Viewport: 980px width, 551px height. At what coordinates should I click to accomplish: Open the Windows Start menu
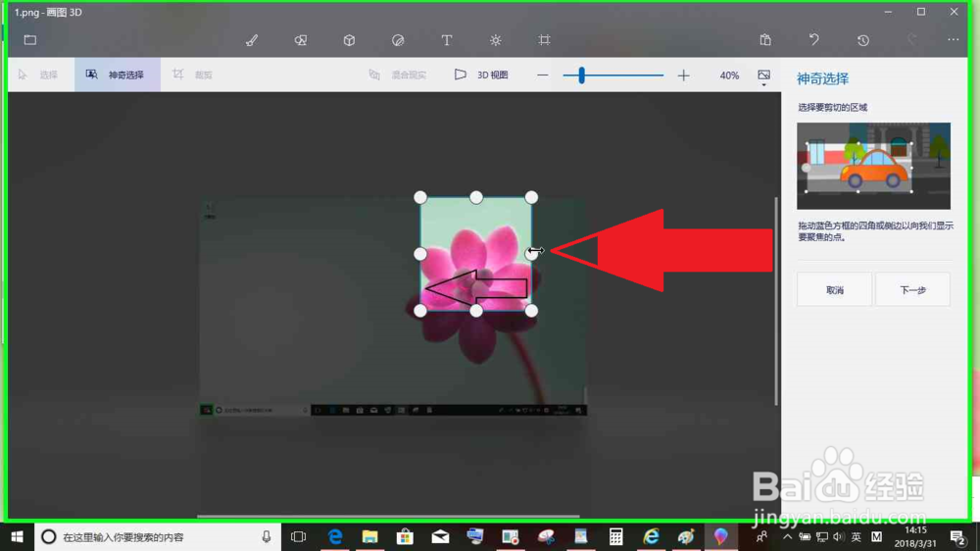[17, 536]
